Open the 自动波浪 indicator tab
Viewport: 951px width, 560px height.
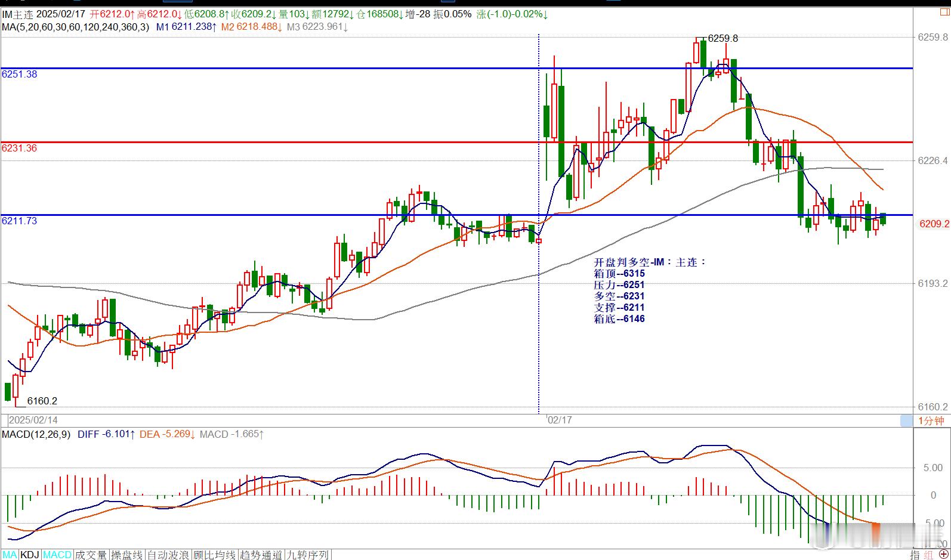pos(168,555)
